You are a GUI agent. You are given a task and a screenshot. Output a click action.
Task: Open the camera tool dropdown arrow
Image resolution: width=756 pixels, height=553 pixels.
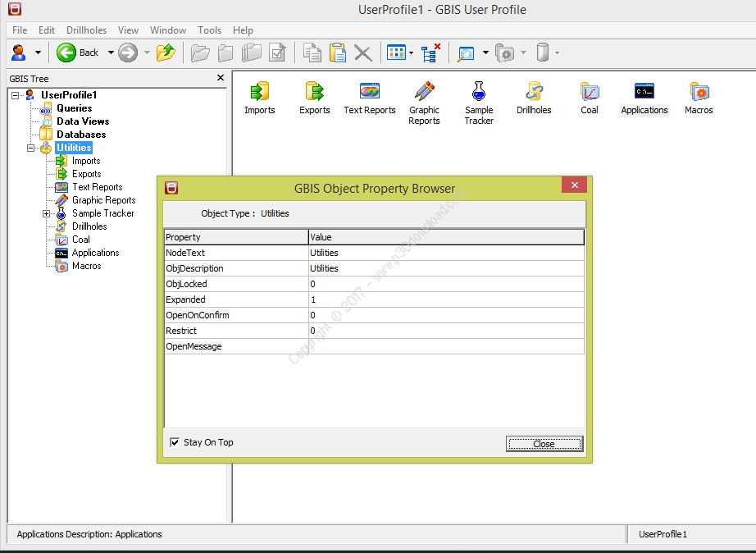click(x=524, y=53)
